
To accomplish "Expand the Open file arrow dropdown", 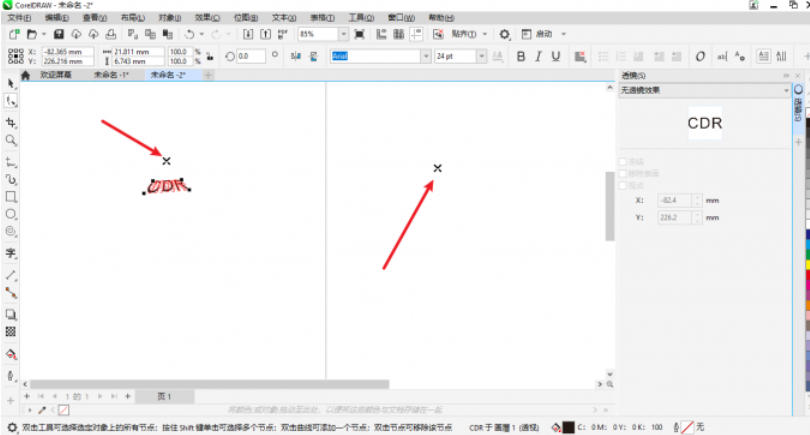I will (x=43, y=34).
